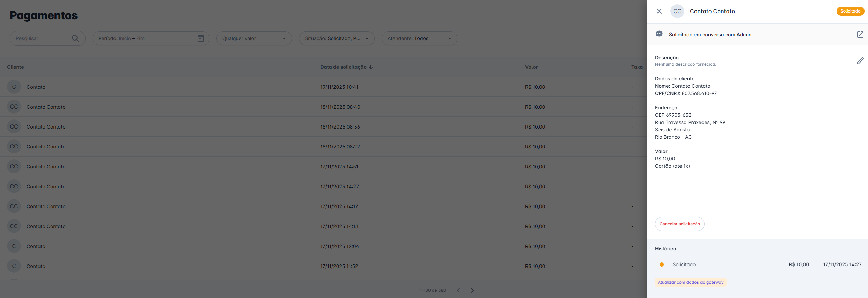Click Atualizar com dados do gateway

690,282
